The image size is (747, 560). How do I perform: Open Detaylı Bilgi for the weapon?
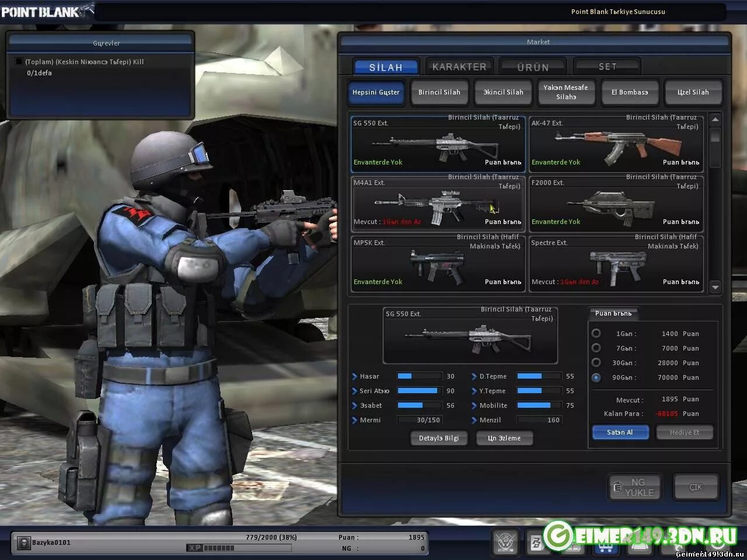click(439, 438)
